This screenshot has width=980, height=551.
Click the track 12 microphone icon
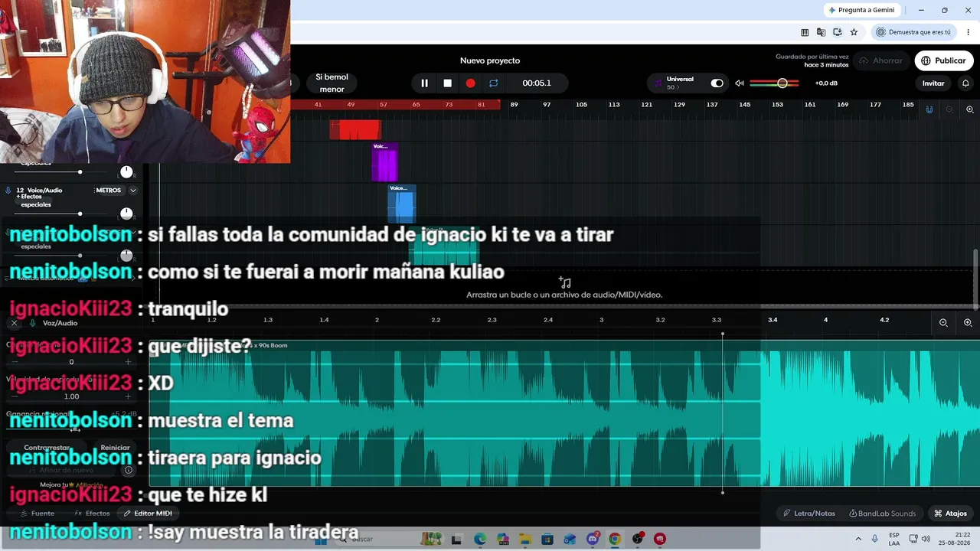[x=8, y=191]
